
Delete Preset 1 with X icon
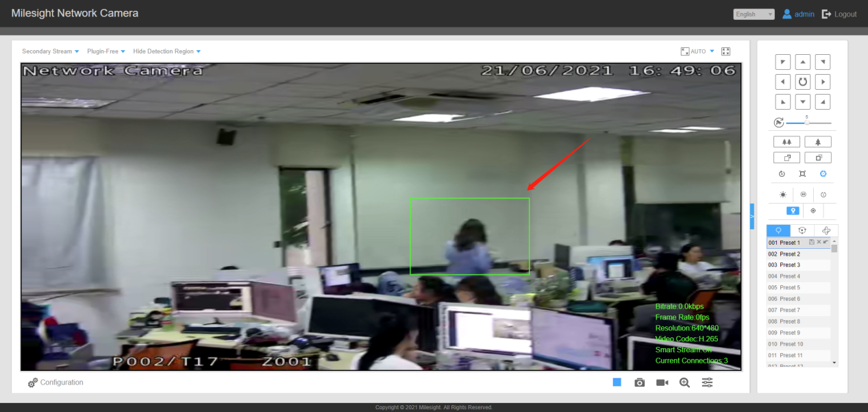pyautogui.click(x=819, y=242)
